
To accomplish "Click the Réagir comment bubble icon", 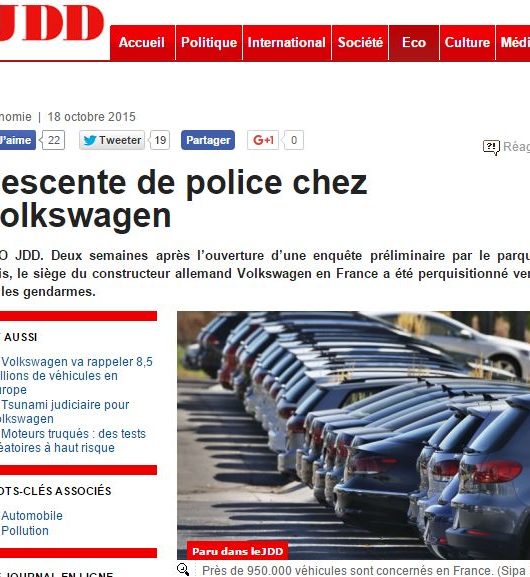I will [491, 147].
